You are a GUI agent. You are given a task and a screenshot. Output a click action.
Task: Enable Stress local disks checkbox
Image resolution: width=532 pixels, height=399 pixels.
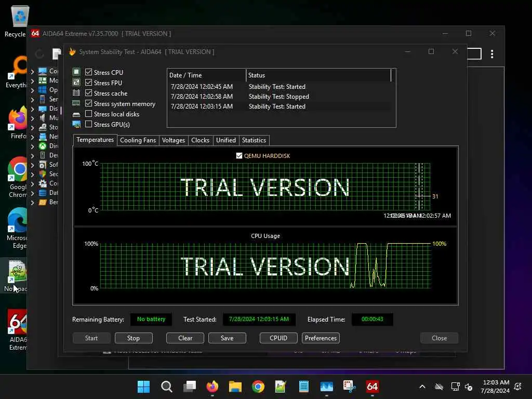tap(88, 114)
